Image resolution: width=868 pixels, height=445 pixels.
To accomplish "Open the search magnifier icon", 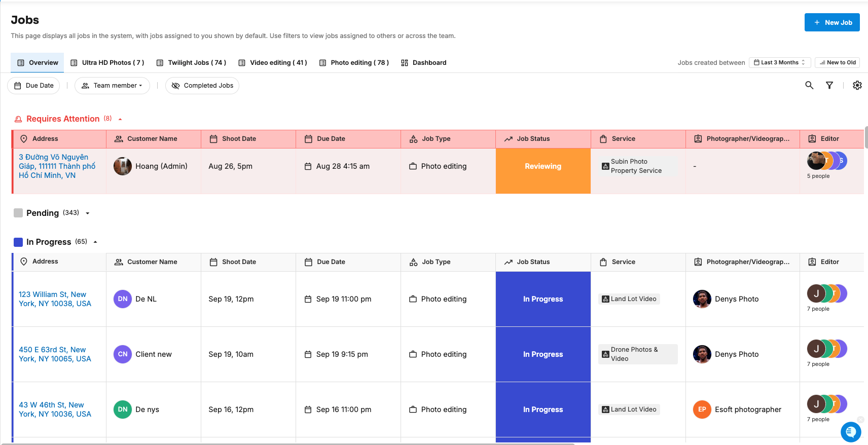I will 809,85.
